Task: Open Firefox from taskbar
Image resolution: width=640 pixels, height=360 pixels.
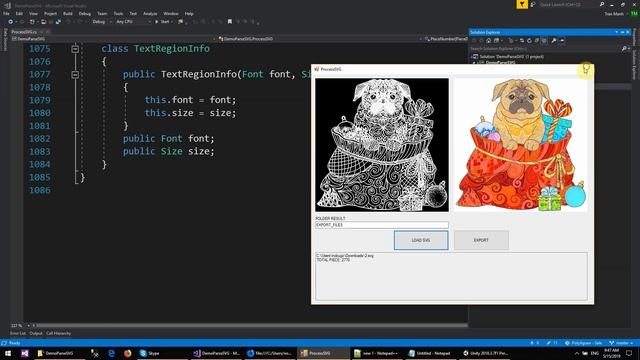Action: click(x=127, y=353)
